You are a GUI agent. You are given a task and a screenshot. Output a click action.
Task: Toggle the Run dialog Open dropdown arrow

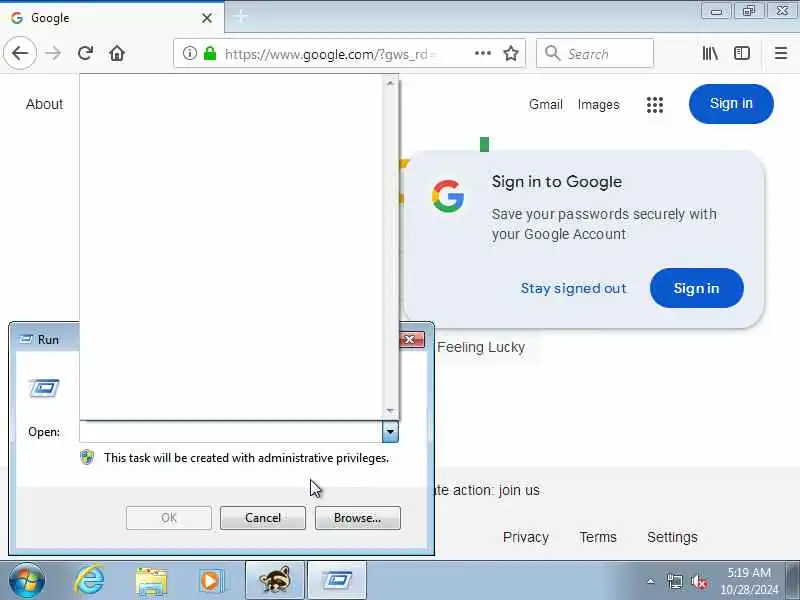tap(390, 432)
